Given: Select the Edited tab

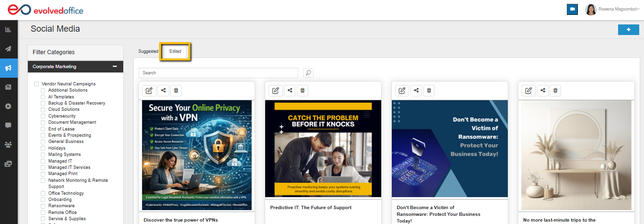Looking at the screenshot, I should (x=175, y=51).
